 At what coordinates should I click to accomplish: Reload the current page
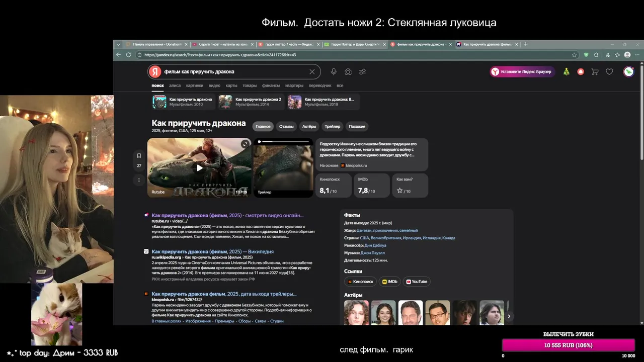click(x=128, y=55)
